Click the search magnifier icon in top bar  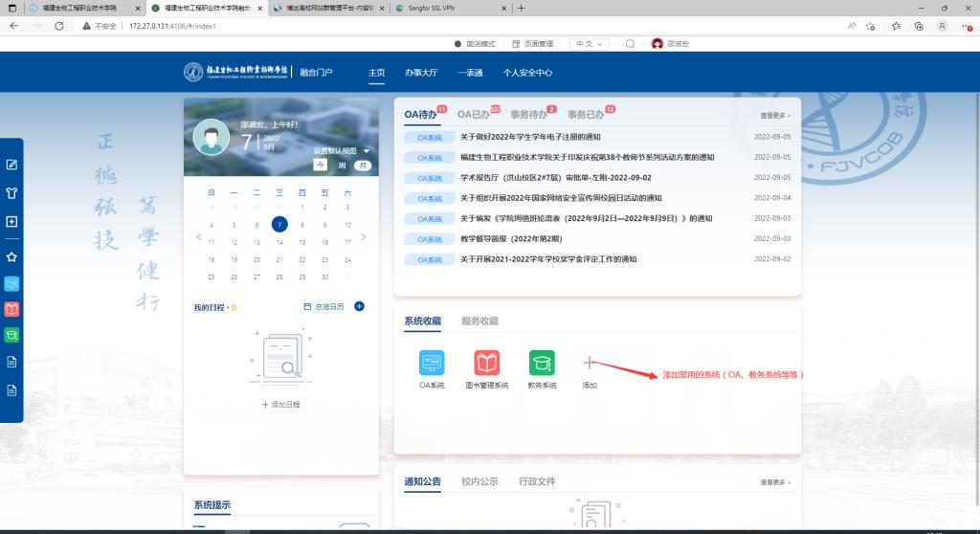630,44
